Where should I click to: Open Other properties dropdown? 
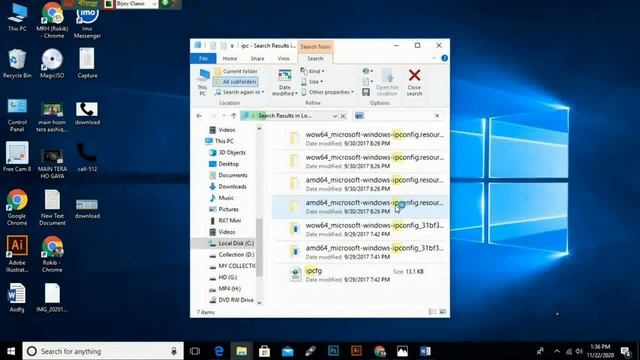pyautogui.click(x=328, y=92)
